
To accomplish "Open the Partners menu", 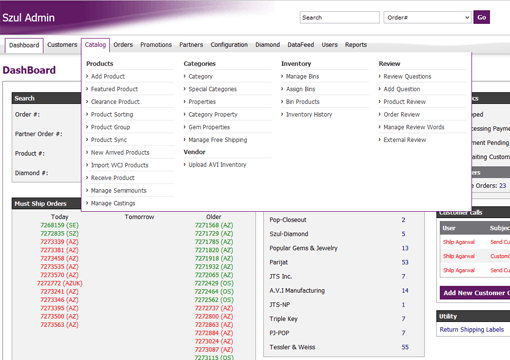I will (x=191, y=45).
